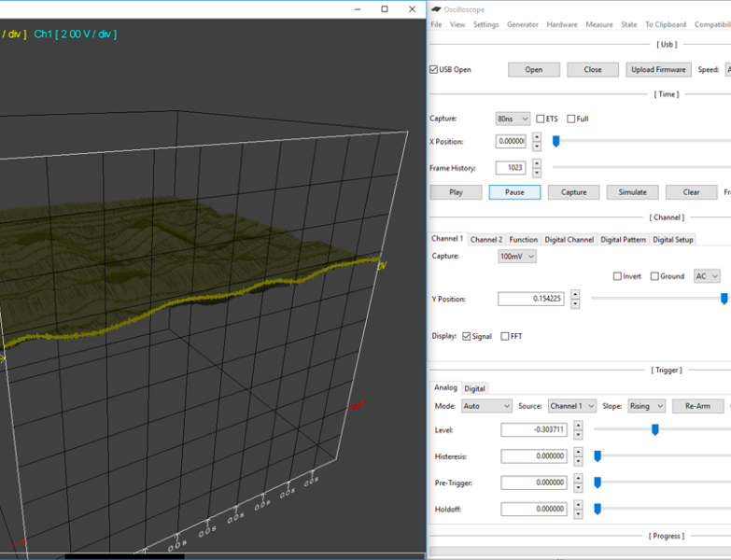Toggle the Invert checkbox

pyautogui.click(x=617, y=276)
